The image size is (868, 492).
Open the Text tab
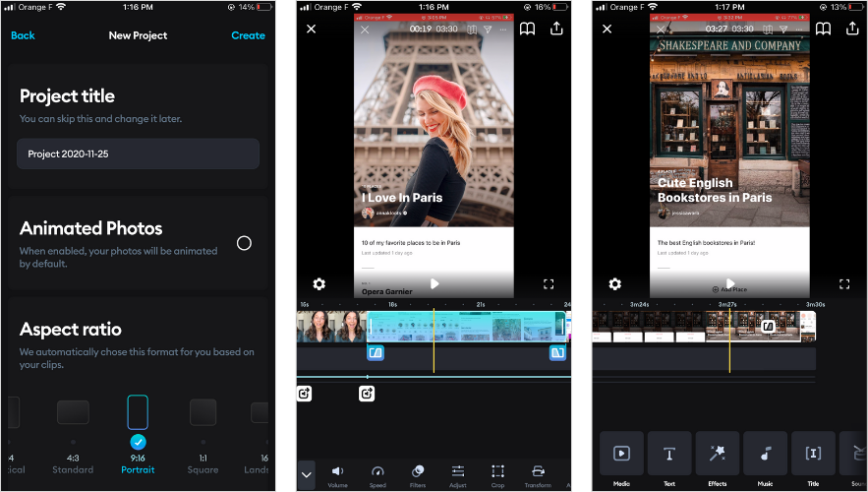[x=669, y=459]
